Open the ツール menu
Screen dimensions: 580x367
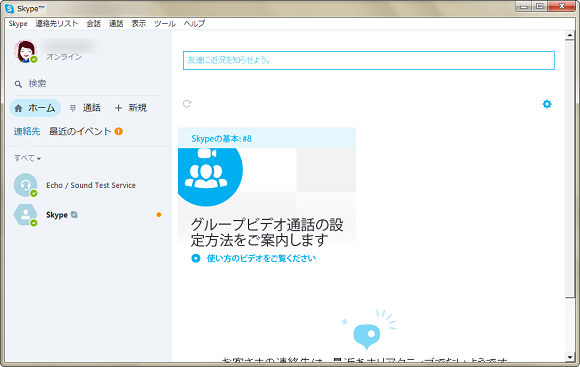(x=165, y=24)
